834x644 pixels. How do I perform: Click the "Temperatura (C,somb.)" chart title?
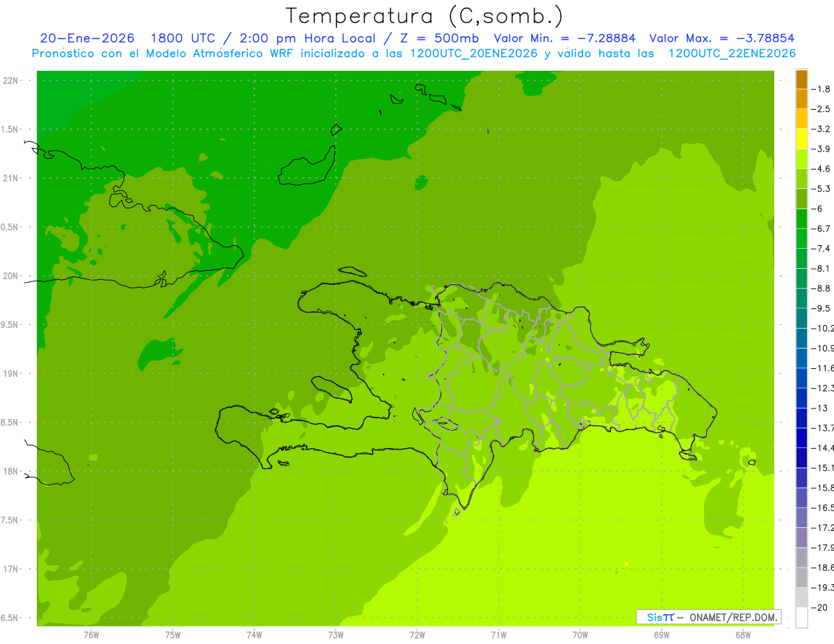coord(425,16)
